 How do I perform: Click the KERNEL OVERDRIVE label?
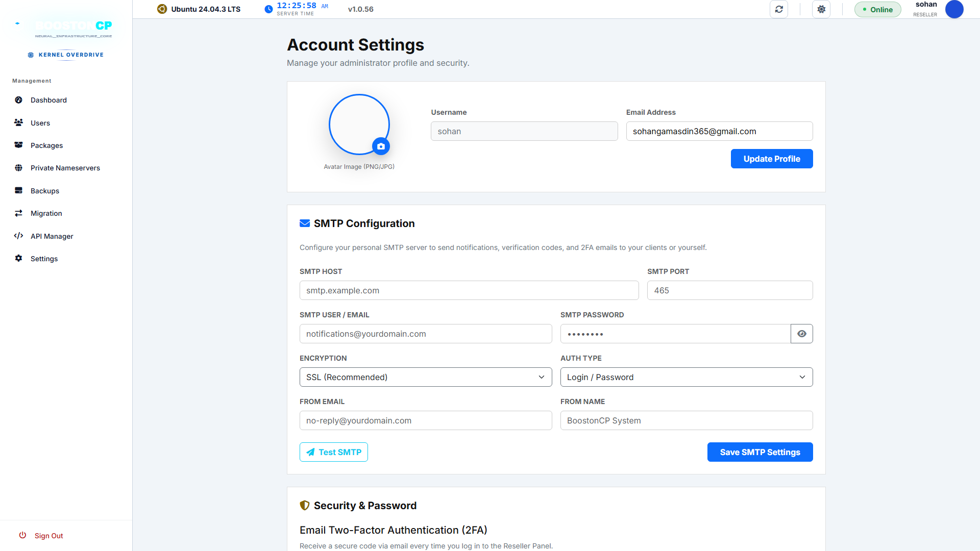(x=71, y=55)
